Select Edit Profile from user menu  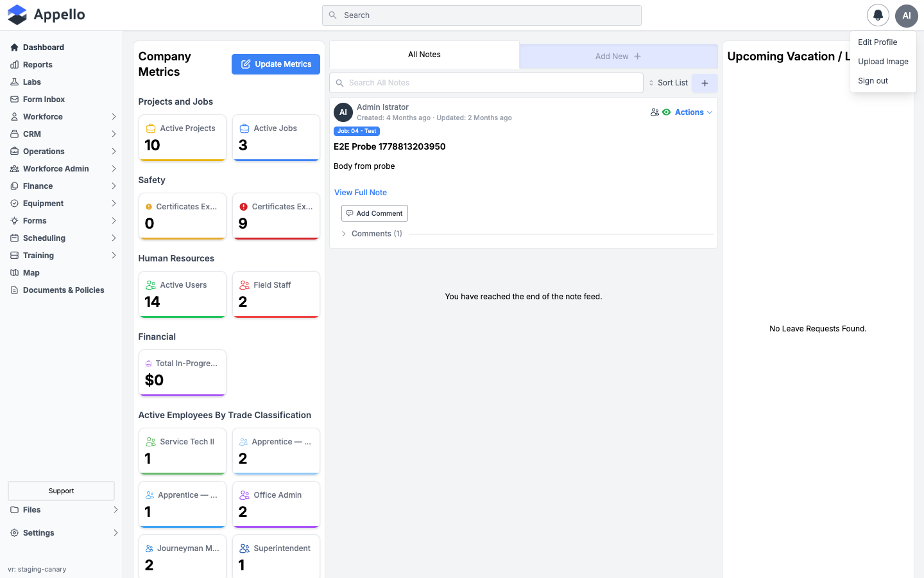tap(878, 42)
